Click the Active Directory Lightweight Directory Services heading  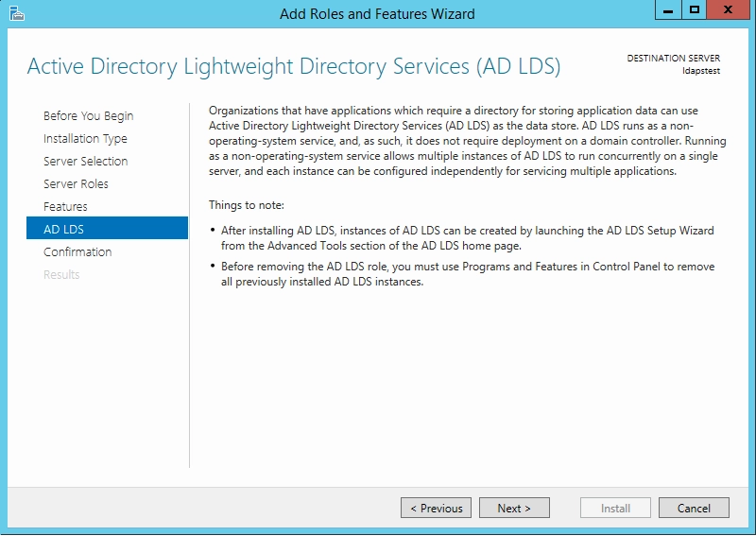[x=294, y=66]
